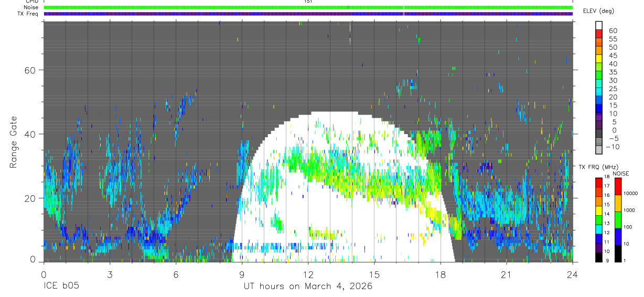
Task: Click the white top segment of the elevation colorbar
Action: pyautogui.click(x=599, y=25)
